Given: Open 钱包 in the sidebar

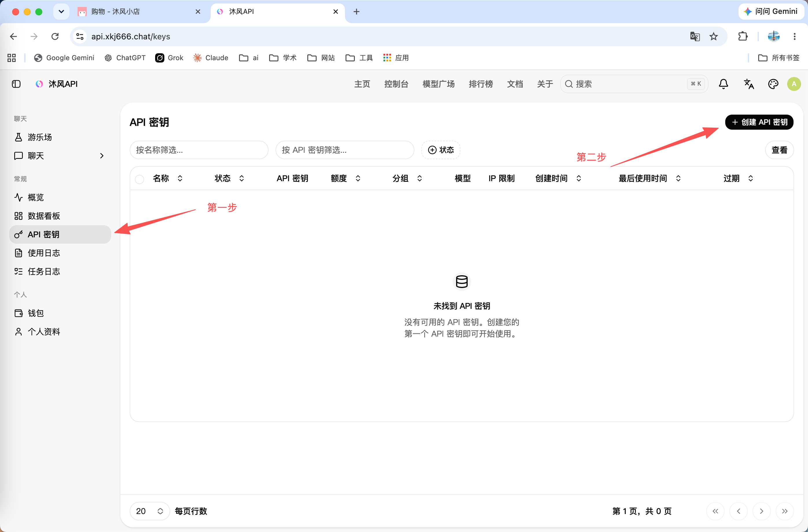Looking at the screenshot, I should [x=60, y=313].
